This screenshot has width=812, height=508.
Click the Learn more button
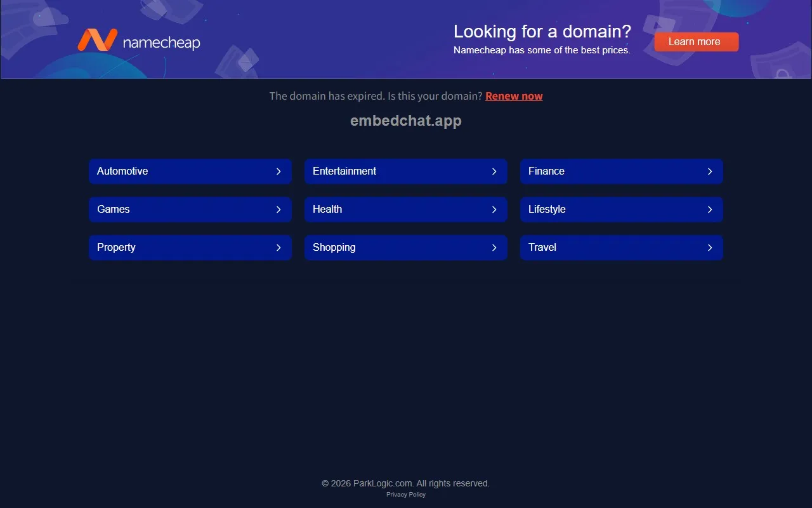(696, 41)
